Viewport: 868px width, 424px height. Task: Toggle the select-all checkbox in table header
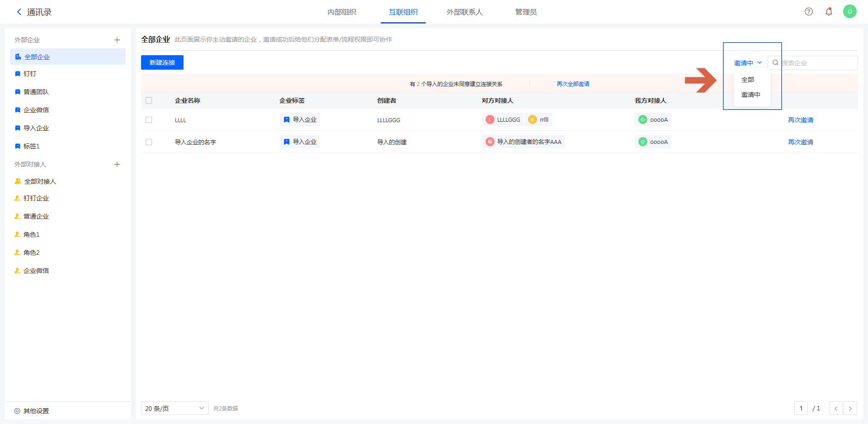coord(149,100)
